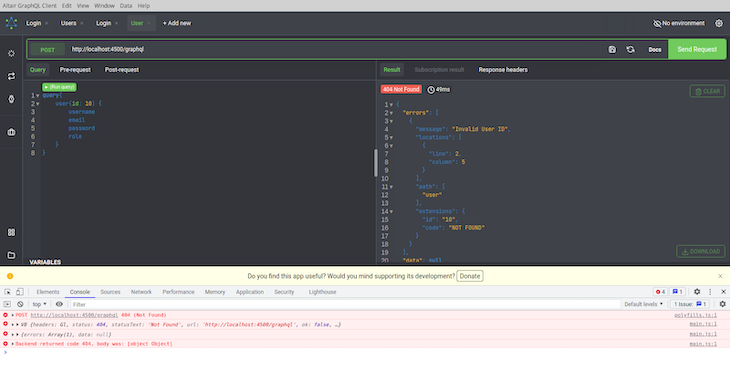Switch to the Pre-request tab

coord(75,70)
